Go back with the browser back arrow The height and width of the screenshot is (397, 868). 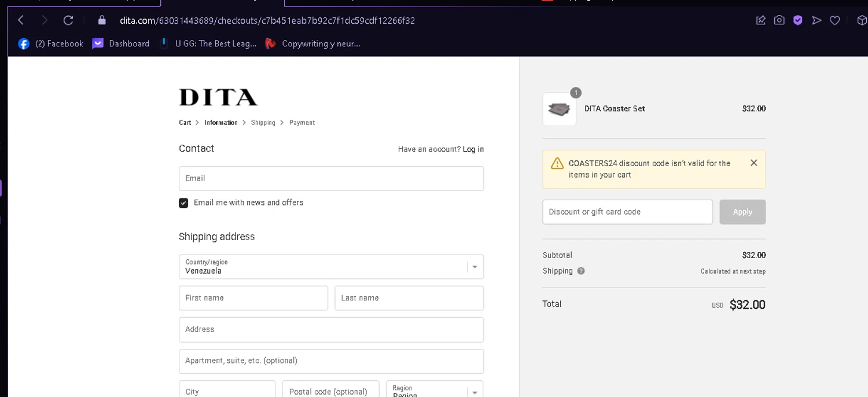21,20
